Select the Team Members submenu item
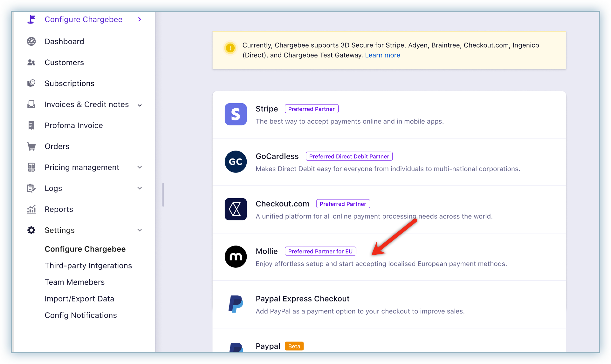The image size is (611, 364). tap(74, 282)
